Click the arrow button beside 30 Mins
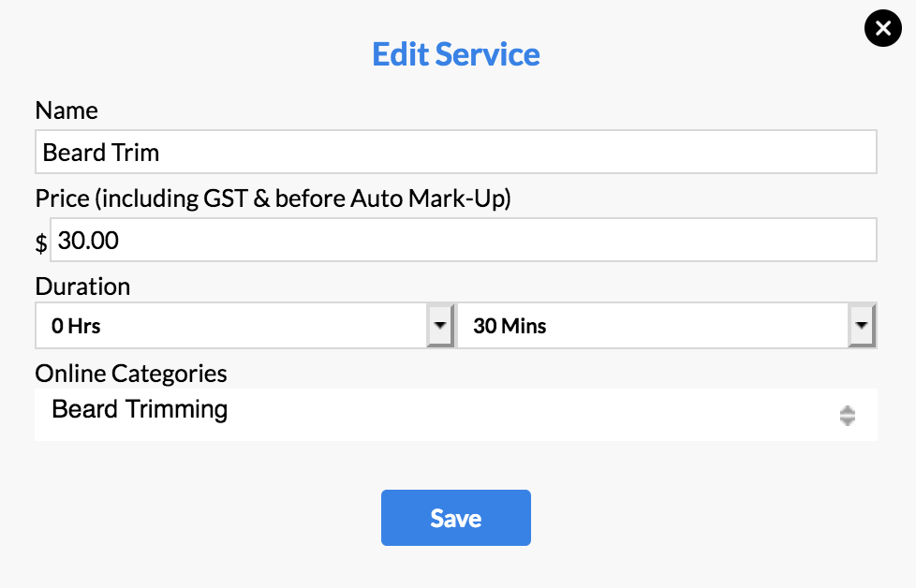Screen dimensions: 916x588 tap(862, 325)
